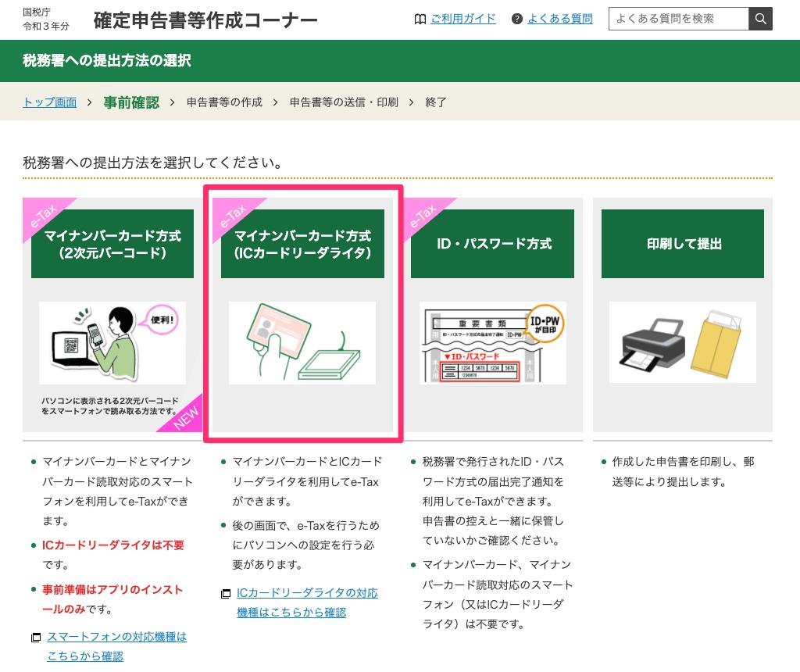Image resolution: width=800 pixels, height=672 pixels.
Task: Click the IC card reader illustration
Action: pyautogui.click(x=302, y=342)
